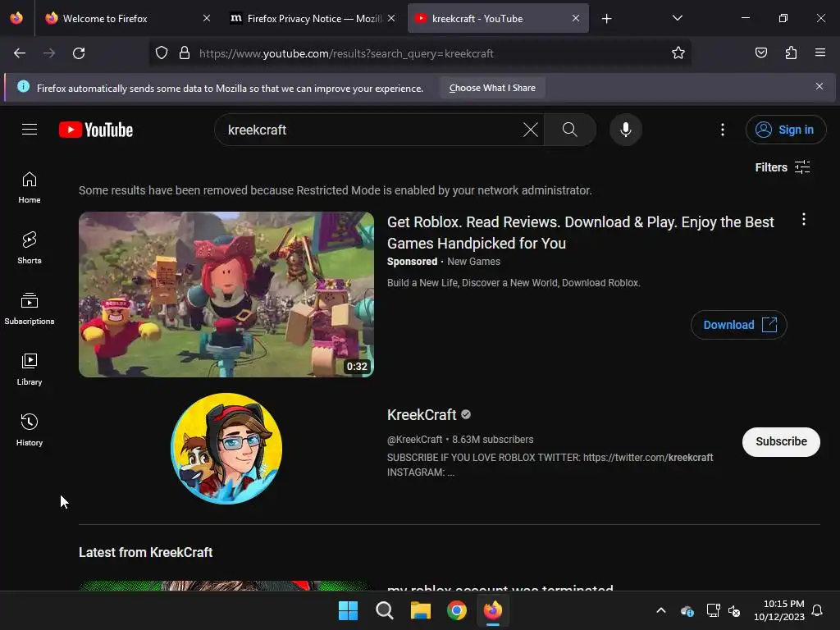
Task: Open Subscriptions from sidebar
Action: tap(30, 309)
